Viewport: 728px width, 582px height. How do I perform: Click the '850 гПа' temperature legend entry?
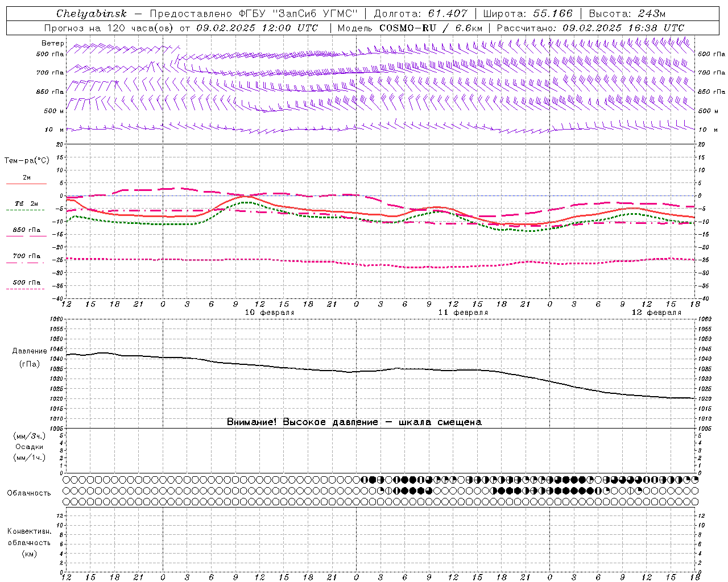coord(27,230)
